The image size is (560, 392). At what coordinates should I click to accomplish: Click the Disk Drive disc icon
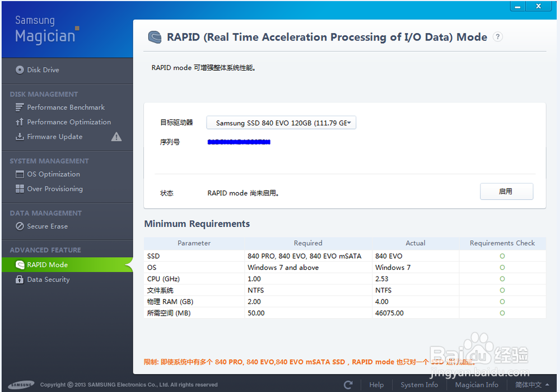pos(20,69)
